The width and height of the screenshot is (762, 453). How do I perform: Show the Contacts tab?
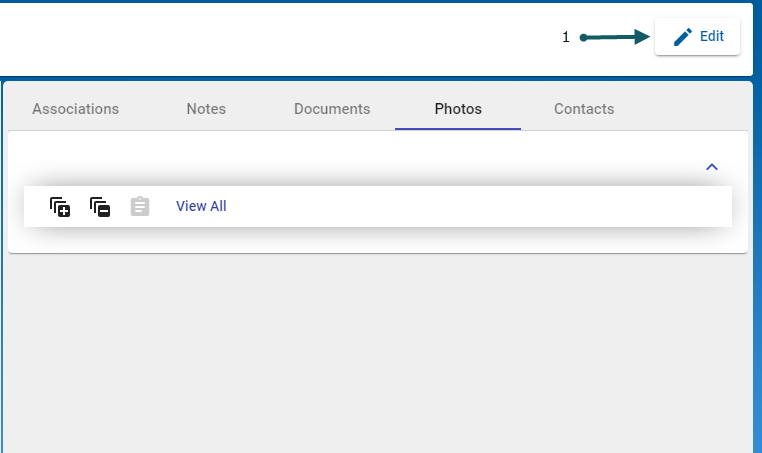pos(584,109)
